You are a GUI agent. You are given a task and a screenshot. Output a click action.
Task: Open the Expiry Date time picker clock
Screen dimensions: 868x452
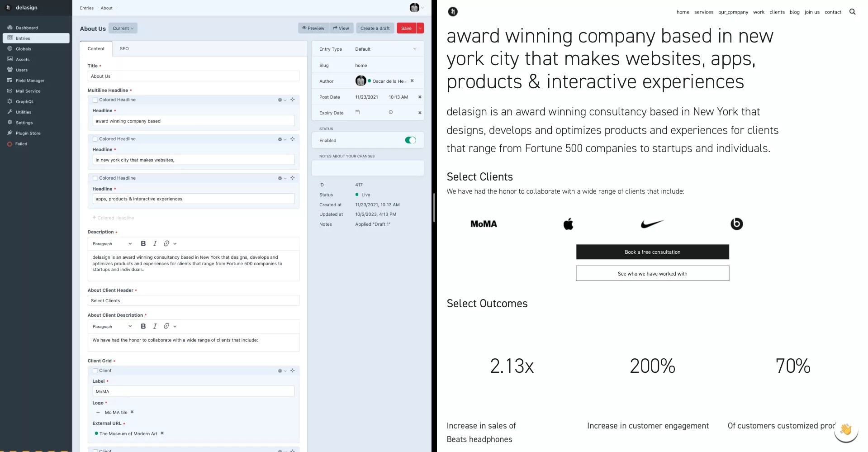click(x=391, y=112)
